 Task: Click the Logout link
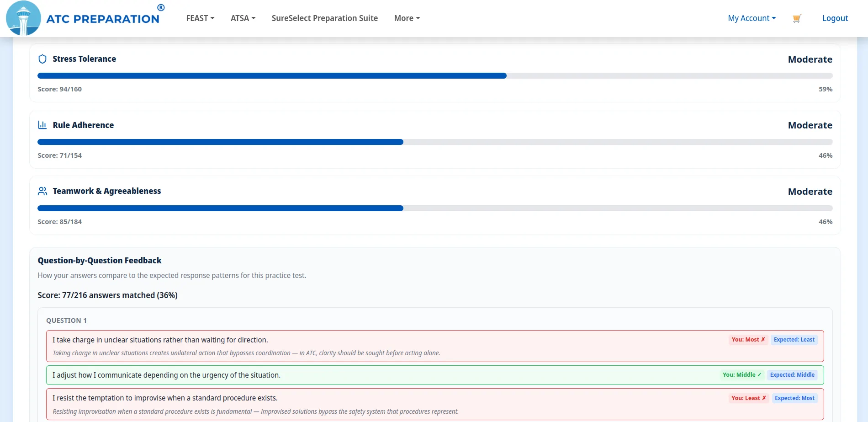835,18
